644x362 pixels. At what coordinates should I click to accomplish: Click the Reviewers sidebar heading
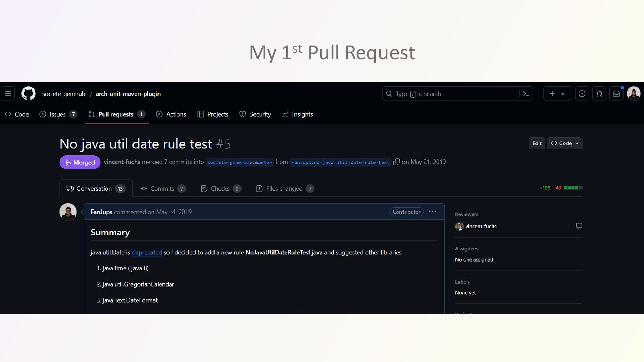click(467, 214)
